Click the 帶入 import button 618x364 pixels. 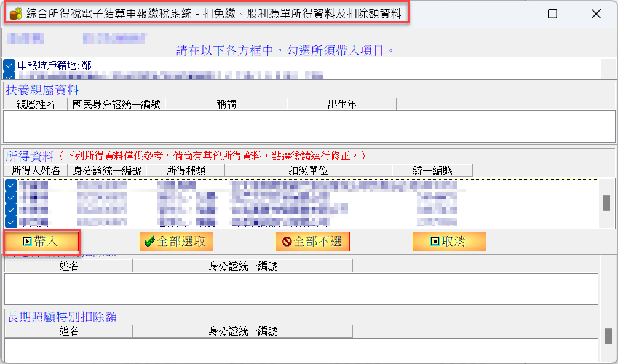coord(41,242)
